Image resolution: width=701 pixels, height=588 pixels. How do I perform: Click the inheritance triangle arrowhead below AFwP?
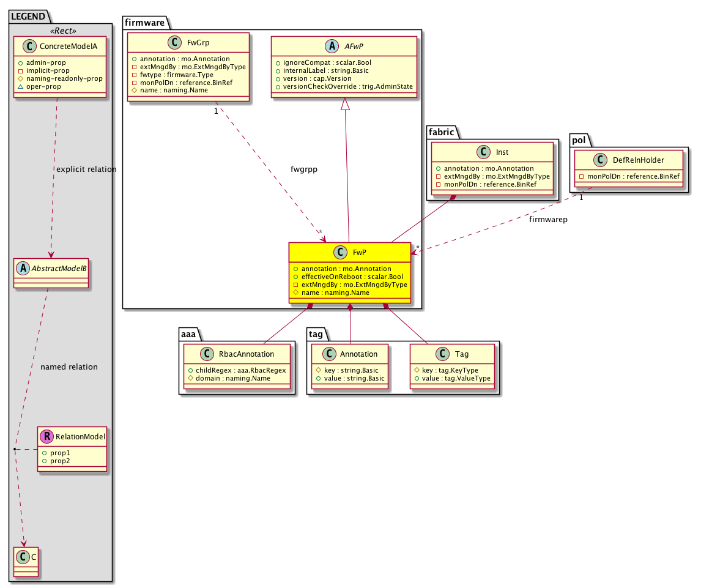pos(346,105)
